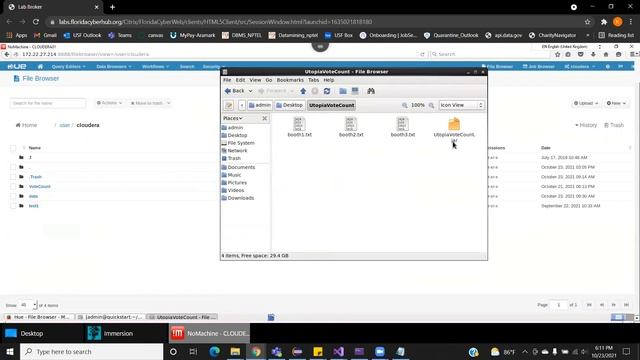Expand the Data Browsers menu in Hue
Image resolution: width=640 pixels, height=360 pixels.
tap(114, 67)
